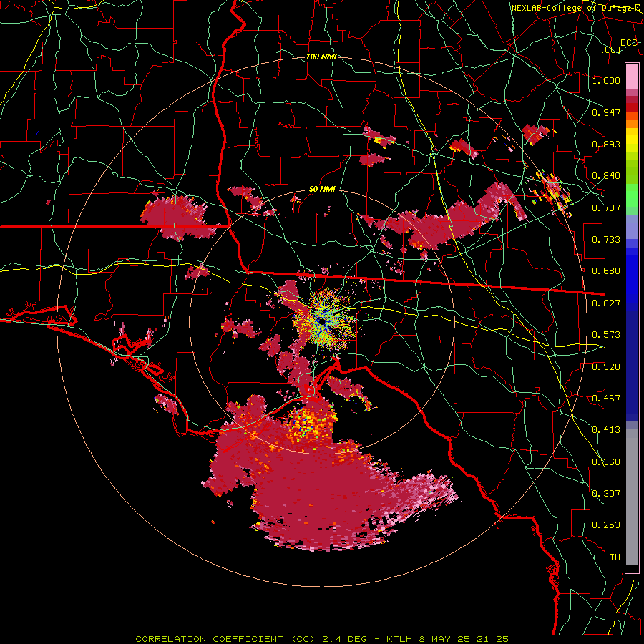
Task: Click the "8 MAY 25" date in the caption
Action: pyautogui.click(x=445, y=639)
